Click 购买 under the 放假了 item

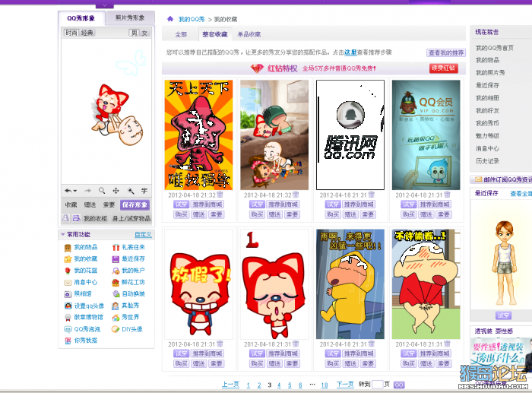(x=181, y=363)
